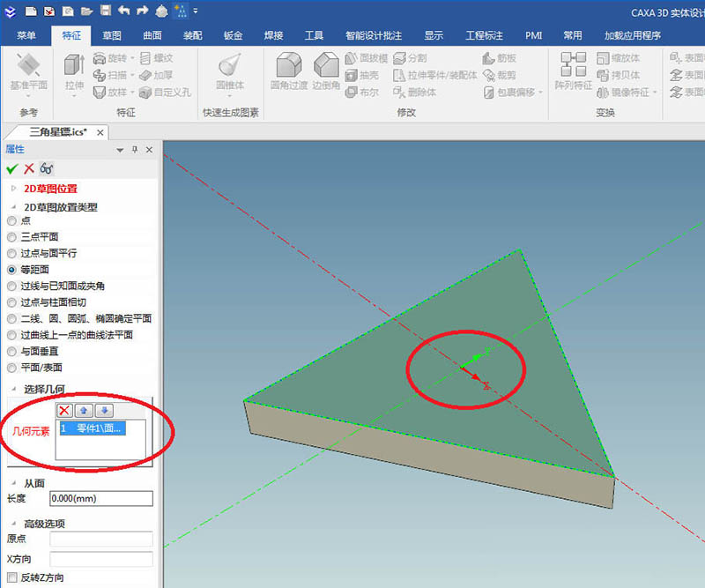
Task: Click the 包裹偏移 (wrap offset) tool
Action: (x=509, y=93)
